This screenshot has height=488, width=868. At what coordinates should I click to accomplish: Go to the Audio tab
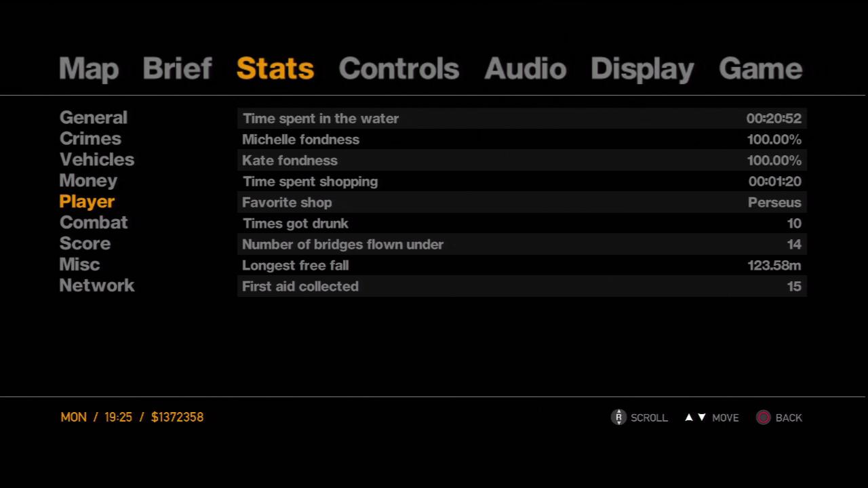point(525,68)
